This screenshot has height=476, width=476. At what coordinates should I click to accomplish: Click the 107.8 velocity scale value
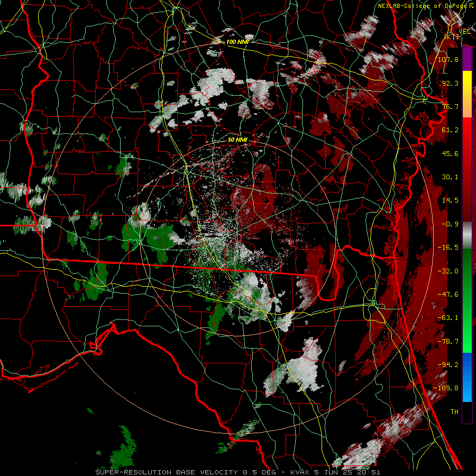tap(448, 59)
